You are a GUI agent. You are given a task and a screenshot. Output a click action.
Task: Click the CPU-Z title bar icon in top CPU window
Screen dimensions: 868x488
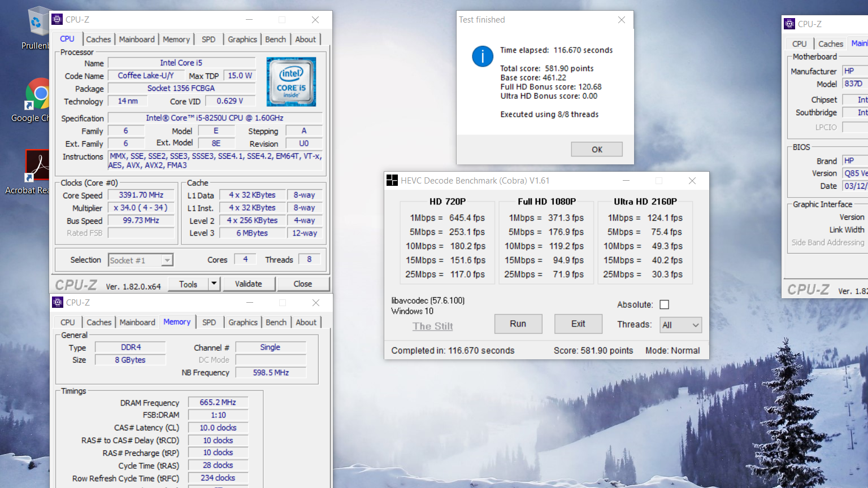pyautogui.click(x=57, y=19)
